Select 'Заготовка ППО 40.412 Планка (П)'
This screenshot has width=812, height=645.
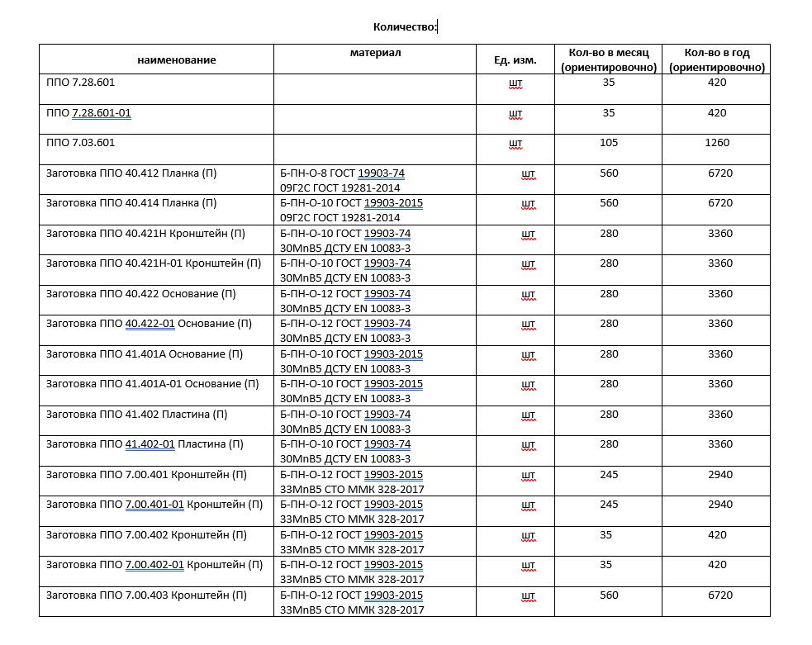[131, 173]
